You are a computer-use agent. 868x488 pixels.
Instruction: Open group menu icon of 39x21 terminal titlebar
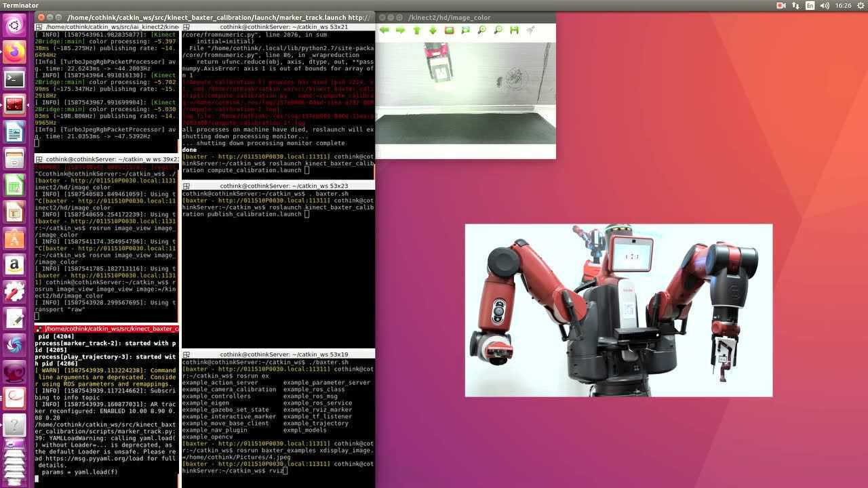point(39,159)
